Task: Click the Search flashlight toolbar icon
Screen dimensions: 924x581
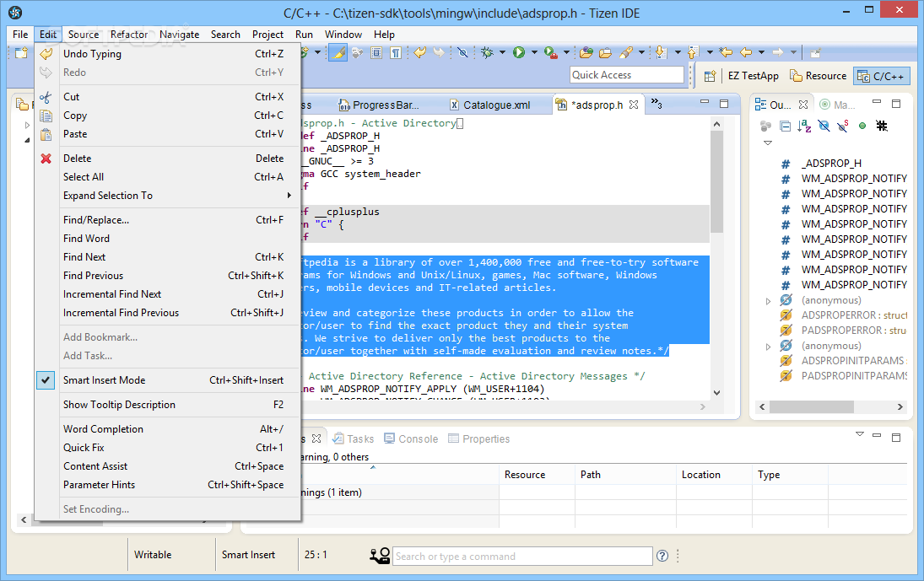Action: tap(626, 53)
